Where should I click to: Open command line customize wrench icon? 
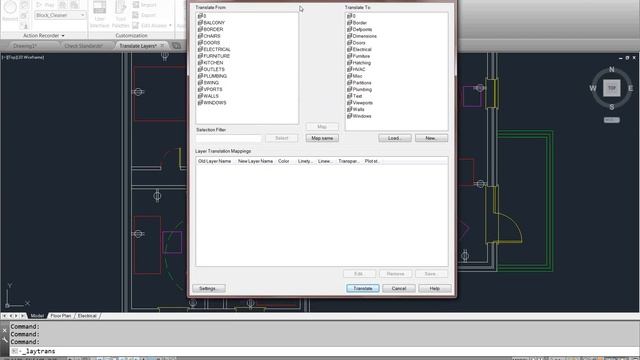coord(4,340)
